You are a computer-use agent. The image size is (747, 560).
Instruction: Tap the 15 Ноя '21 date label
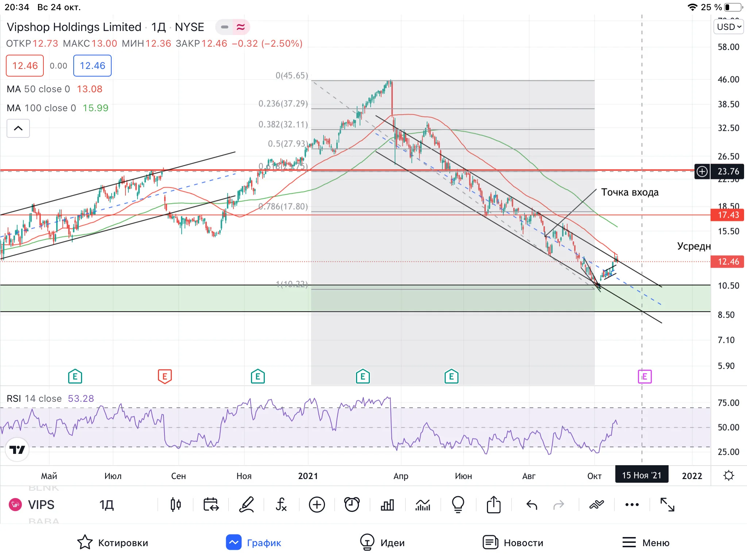[642, 475]
